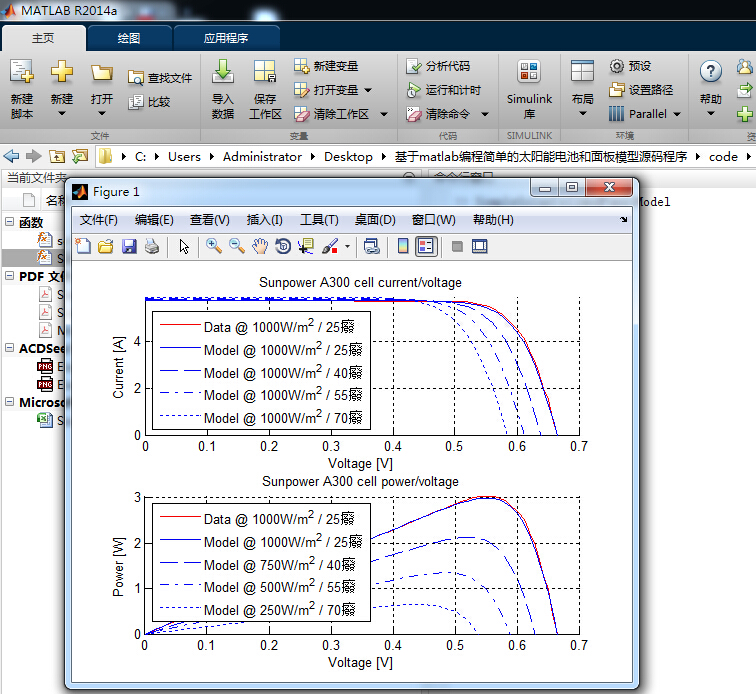Click Up One Level folder button
Viewport: 756px width, 694px height.
tap(57, 156)
